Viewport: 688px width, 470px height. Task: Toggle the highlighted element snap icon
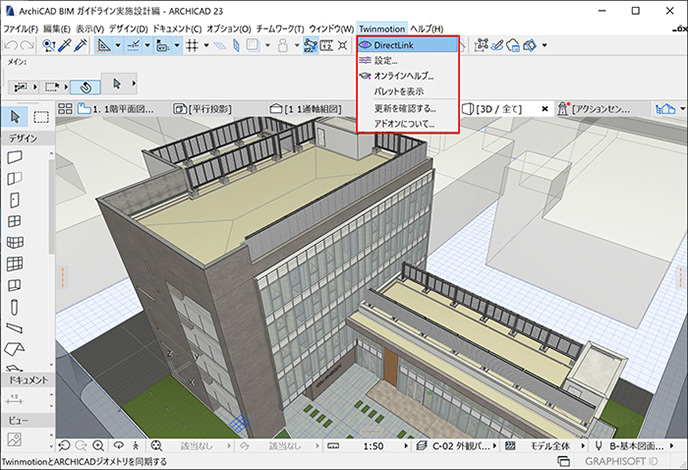click(x=311, y=45)
